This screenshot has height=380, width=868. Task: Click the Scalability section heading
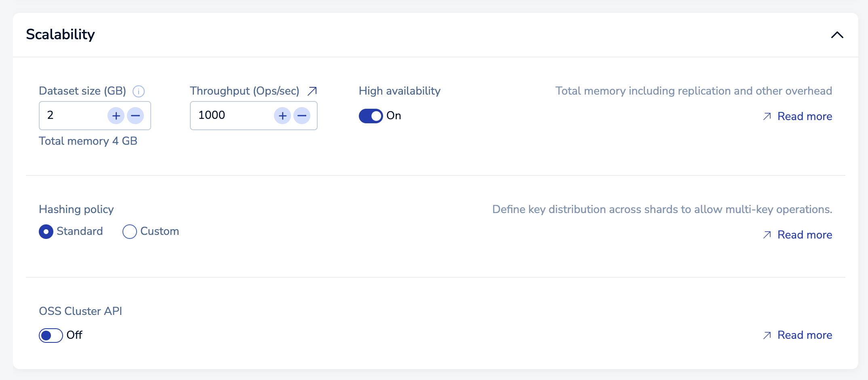[x=61, y=35]
